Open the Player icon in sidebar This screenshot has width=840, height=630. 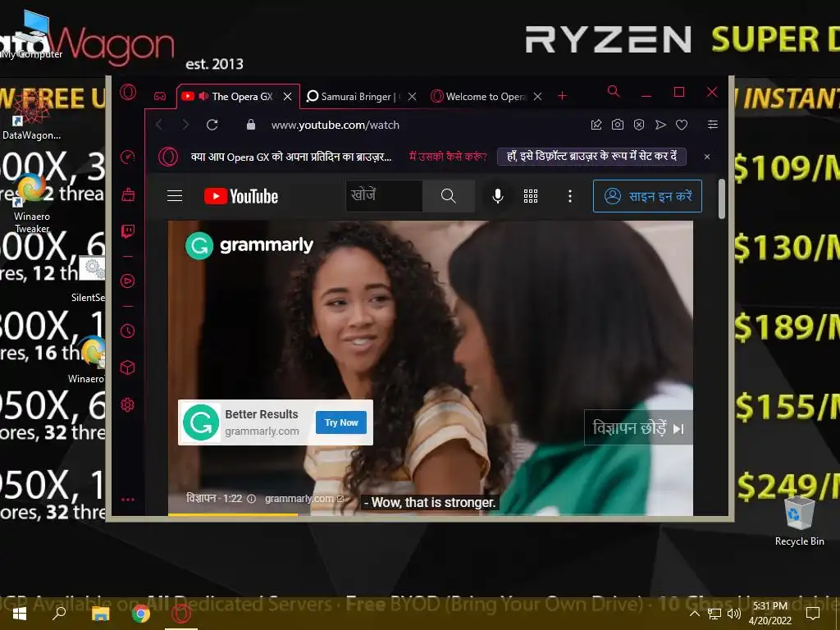point(127,281)
